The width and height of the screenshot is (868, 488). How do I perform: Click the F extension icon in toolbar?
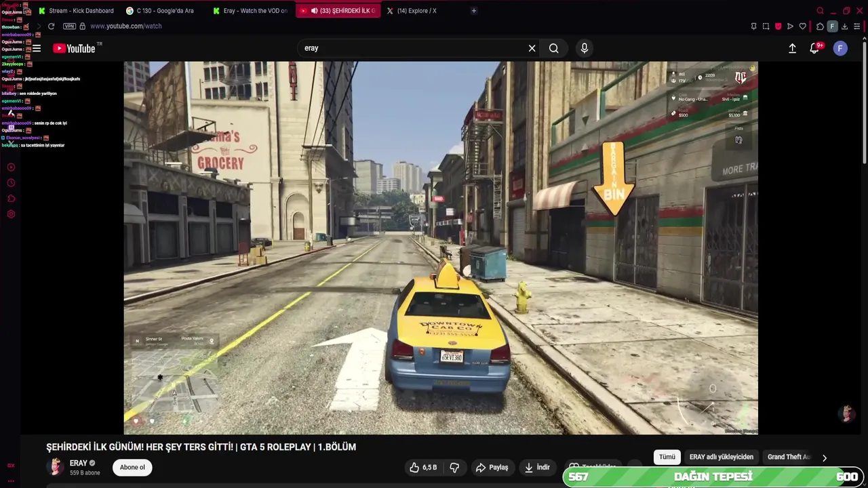click(x=832, y=26)
